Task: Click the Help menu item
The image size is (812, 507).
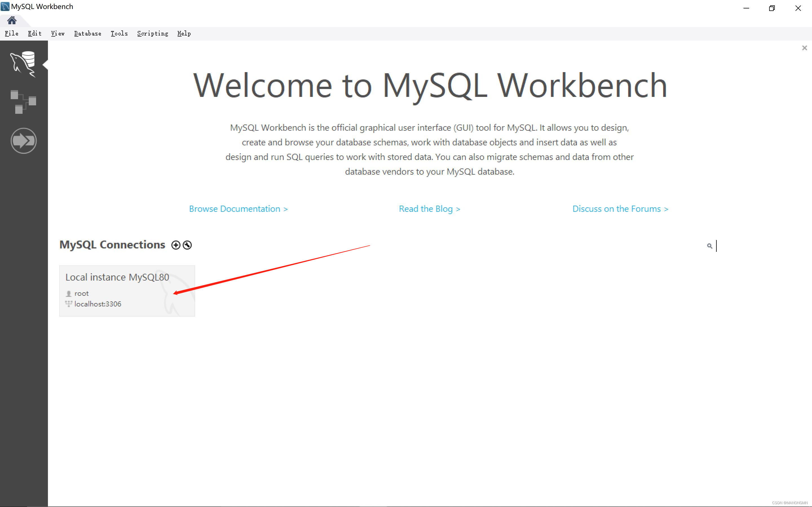Action: pos(184,33)
